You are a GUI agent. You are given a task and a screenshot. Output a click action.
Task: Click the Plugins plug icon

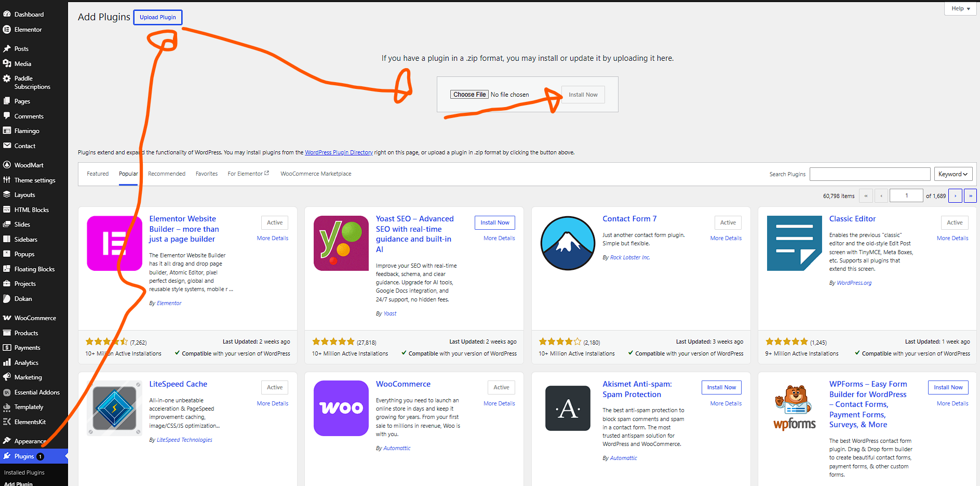(7, 456)
